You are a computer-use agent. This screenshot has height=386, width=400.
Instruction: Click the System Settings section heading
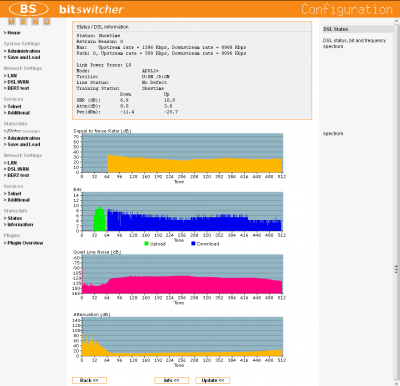[x=22, y=44]
